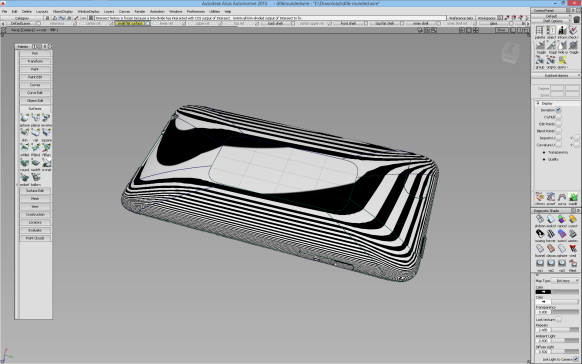Open the Layers menu

coord(109,12)
